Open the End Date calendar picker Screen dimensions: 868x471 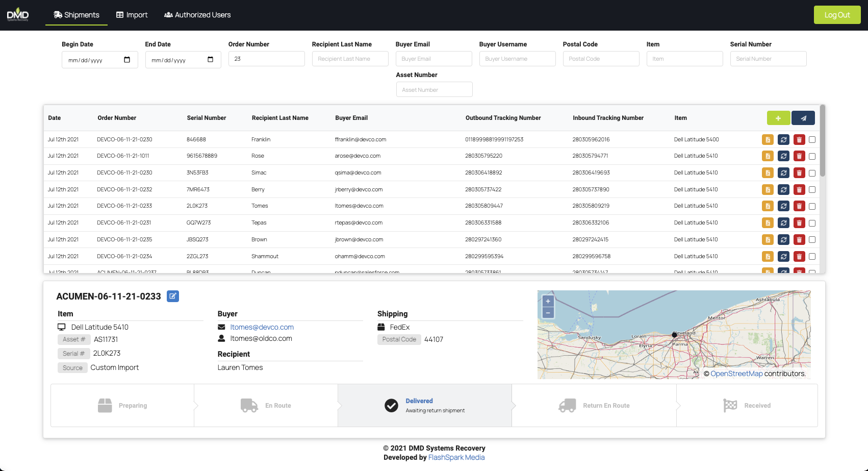[x=210, y=60]
